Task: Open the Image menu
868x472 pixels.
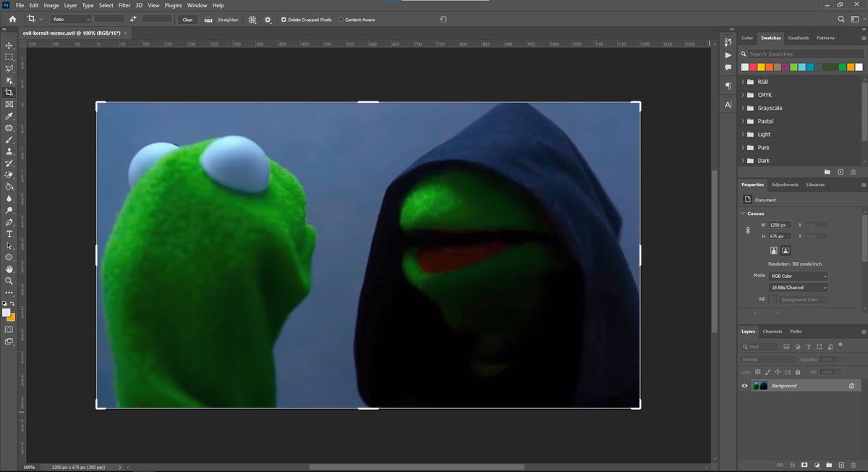Action: pyautogui.click(x=51, y=5)
